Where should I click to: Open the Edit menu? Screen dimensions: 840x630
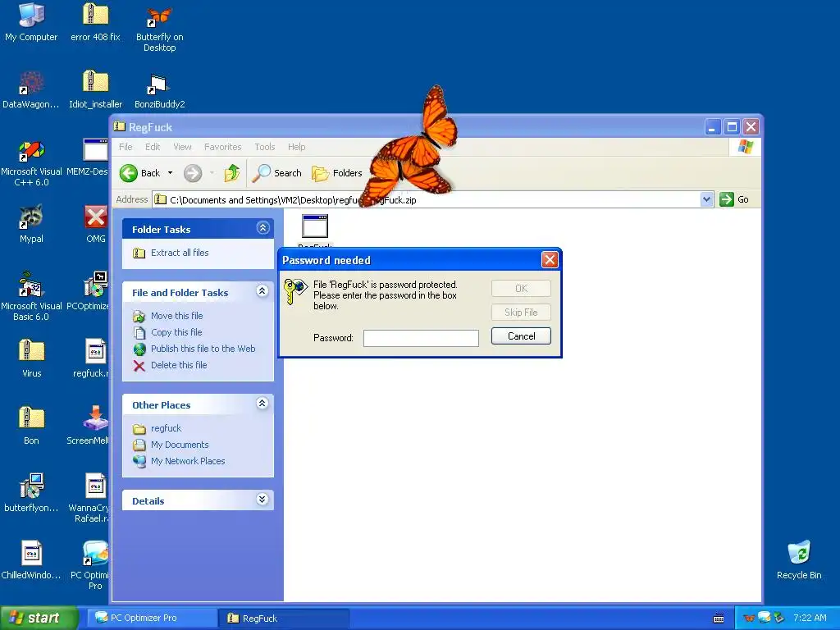click(x=153, y=147)
